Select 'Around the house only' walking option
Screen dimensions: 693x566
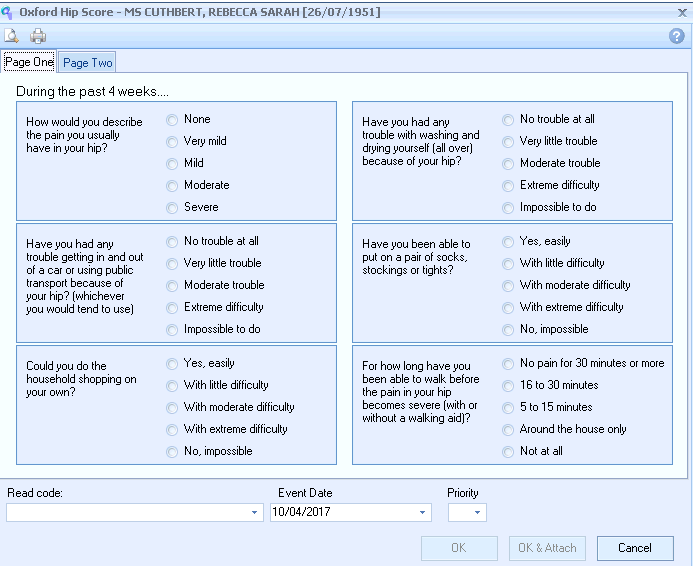click(x=510, y=429)
